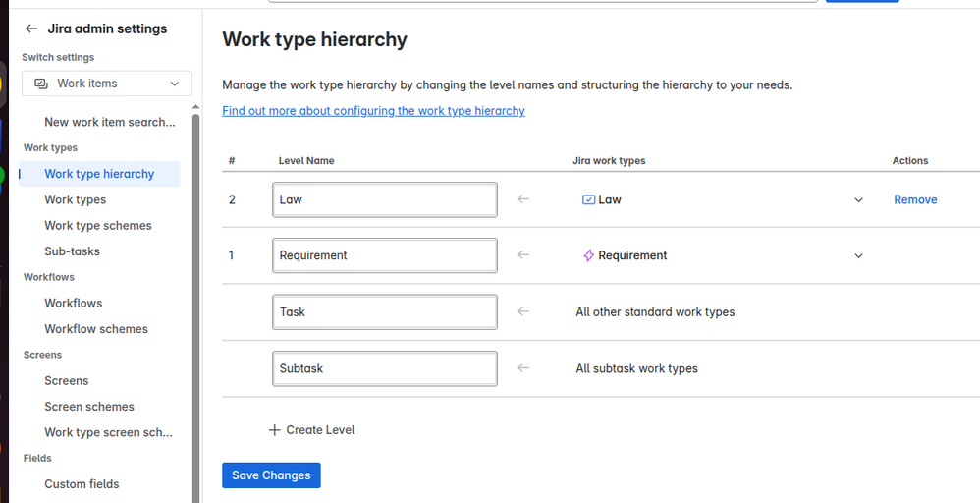This screenshot has height=503, width=980.
Task: Click the Save Changes button
Action: 271,475
